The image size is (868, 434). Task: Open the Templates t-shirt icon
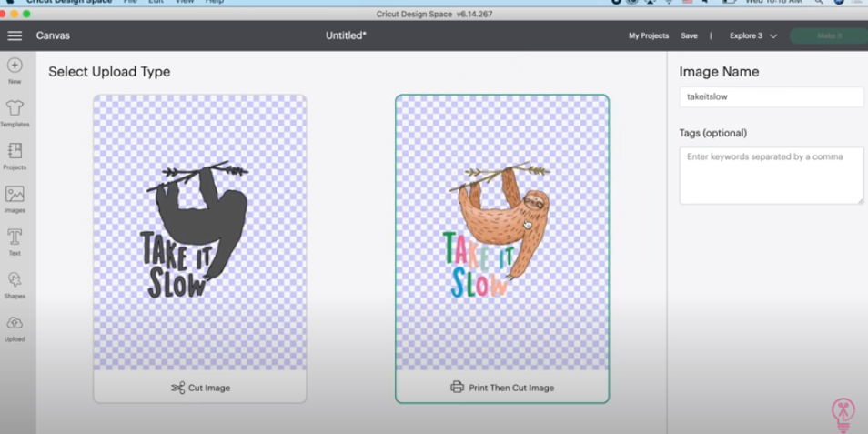click(x=15, y=108)
